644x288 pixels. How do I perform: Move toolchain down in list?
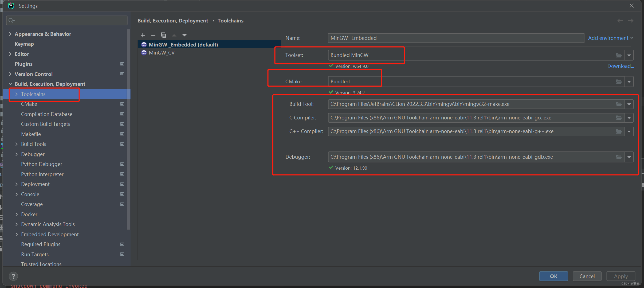pyautogui.click(x=184, y=35)
